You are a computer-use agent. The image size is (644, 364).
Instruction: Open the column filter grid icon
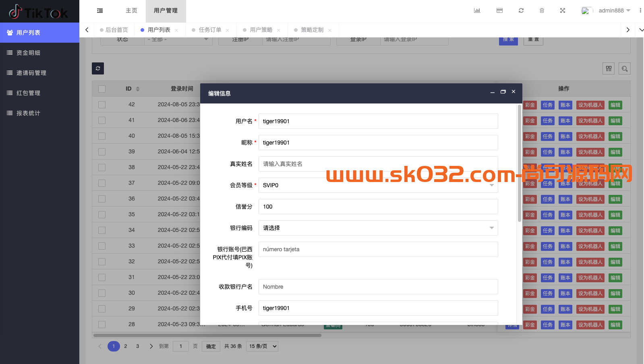pos(609,68)
